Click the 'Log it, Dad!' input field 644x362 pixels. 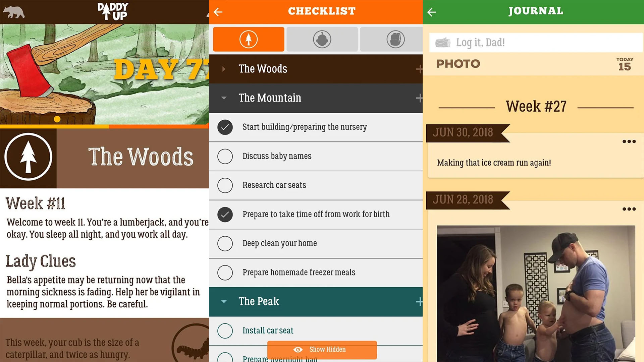click(537, 43)
